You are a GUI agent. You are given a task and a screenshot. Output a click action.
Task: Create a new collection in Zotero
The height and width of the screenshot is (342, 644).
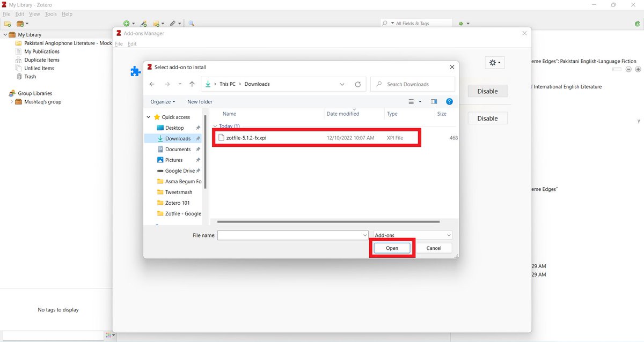pyautogui.click(x=8, y=24)
